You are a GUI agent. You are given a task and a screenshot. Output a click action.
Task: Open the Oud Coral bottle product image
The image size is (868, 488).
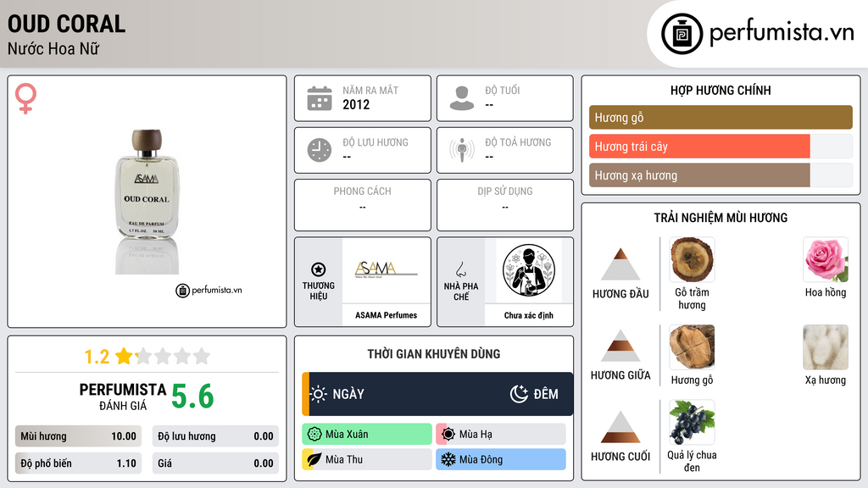[x=147, y=200]
